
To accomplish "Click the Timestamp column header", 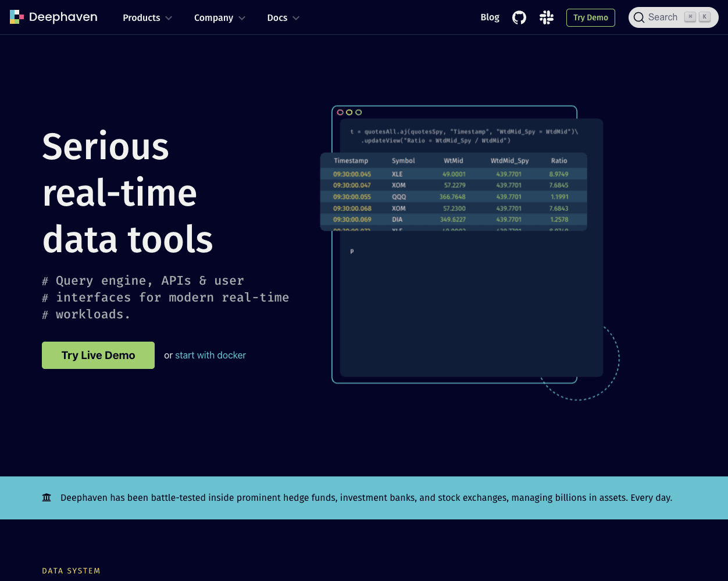I will click(x=351, y=161).
